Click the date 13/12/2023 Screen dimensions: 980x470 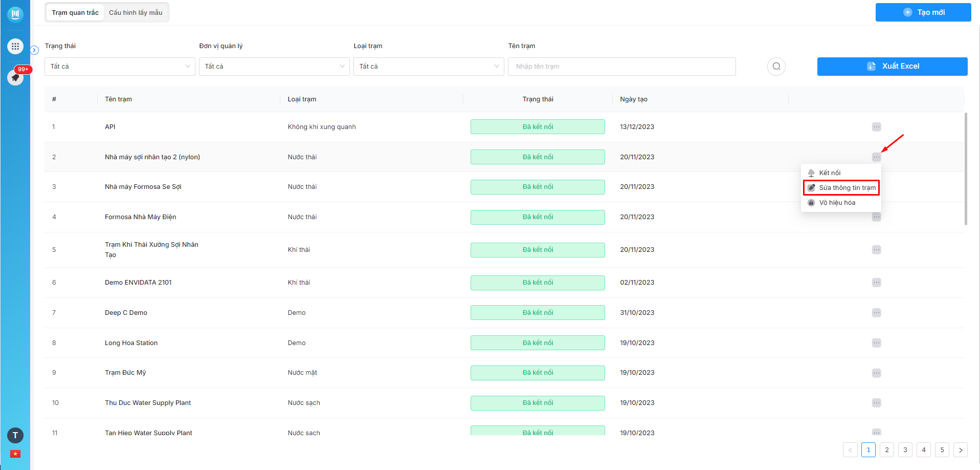pos(637,127)
